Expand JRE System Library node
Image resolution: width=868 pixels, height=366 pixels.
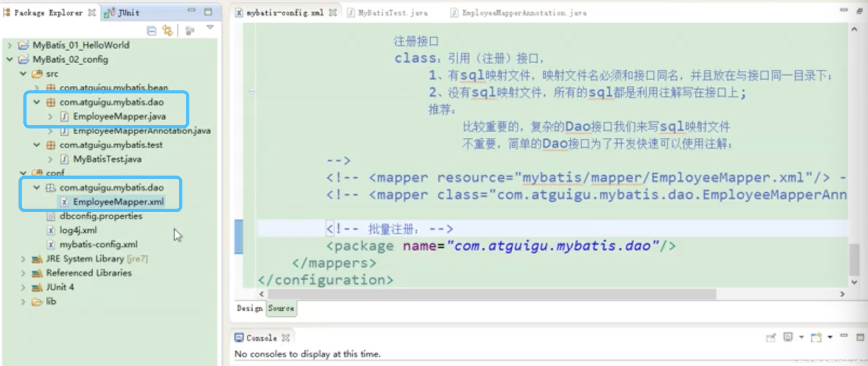click(23, 259)
